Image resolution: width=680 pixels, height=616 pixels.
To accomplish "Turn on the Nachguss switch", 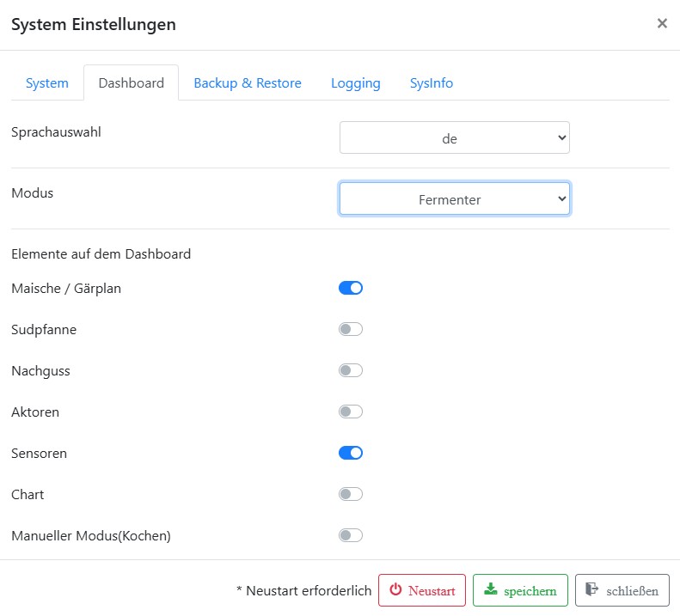I will (351, 370).
